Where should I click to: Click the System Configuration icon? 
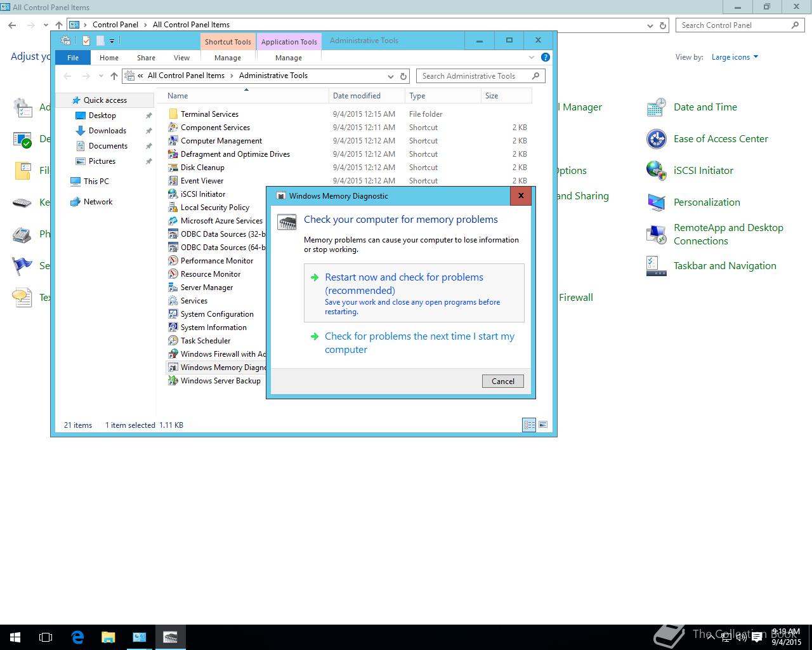pyautogui.click(x=173, y=314)
